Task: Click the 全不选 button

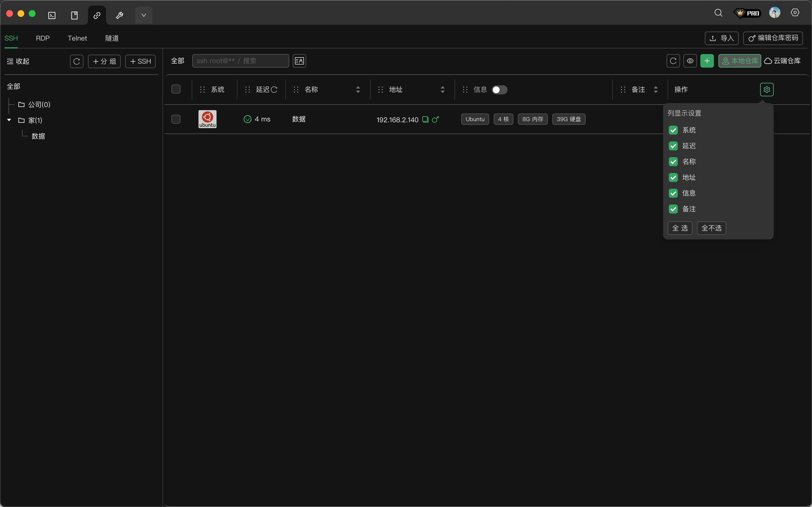Action: point(711,228)
